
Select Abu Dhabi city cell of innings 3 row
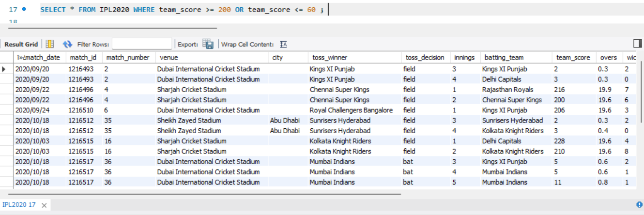pos(287,120)
